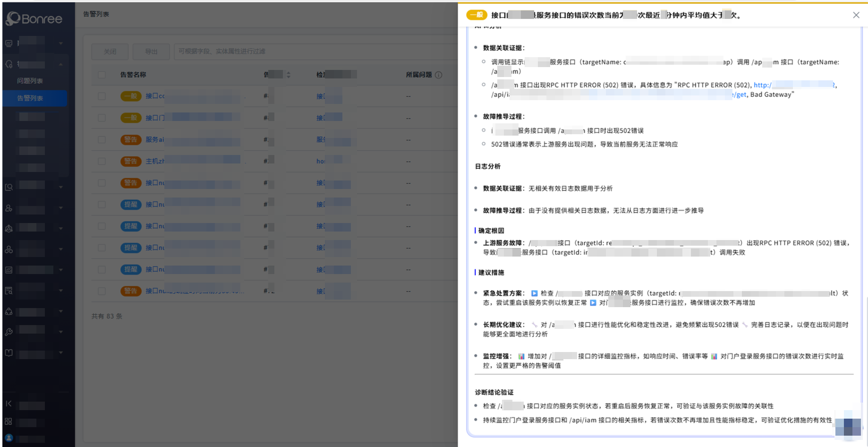Click the user avatar icon in sidebar
Viewport: 868px width, 447px height.
(9, 438)
